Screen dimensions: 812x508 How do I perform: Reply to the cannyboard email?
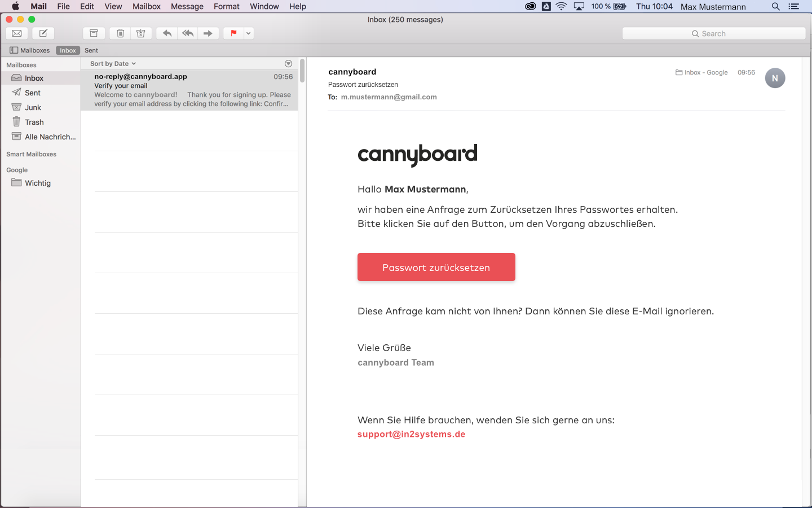coord(167,33)
